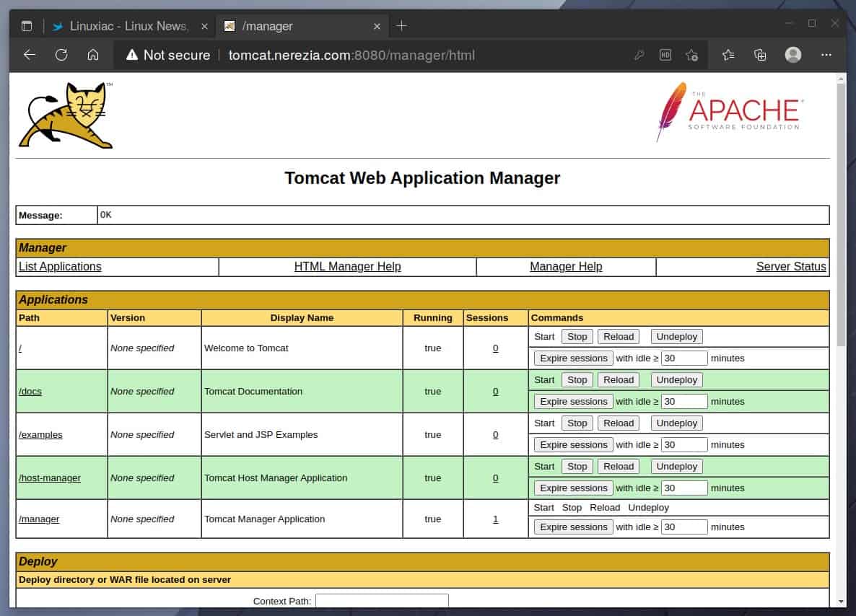Stop the Welcome to Tomcat application
The width and height of the screenshot is (856, 616).
pyautogui.click(x=577, y=337)
